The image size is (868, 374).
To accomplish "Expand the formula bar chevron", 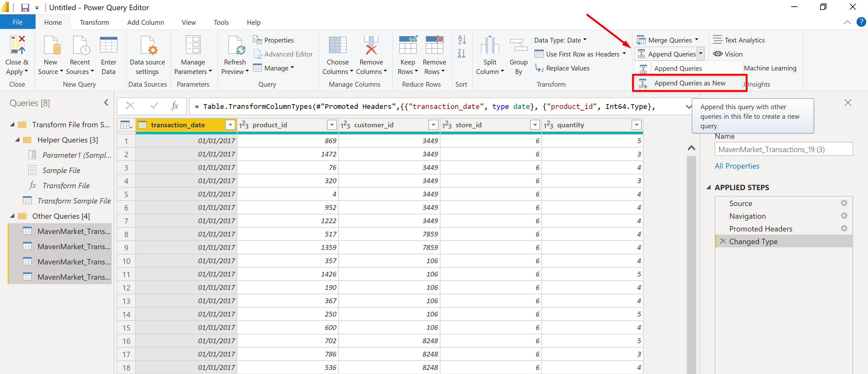I will [x=689, y=106].
